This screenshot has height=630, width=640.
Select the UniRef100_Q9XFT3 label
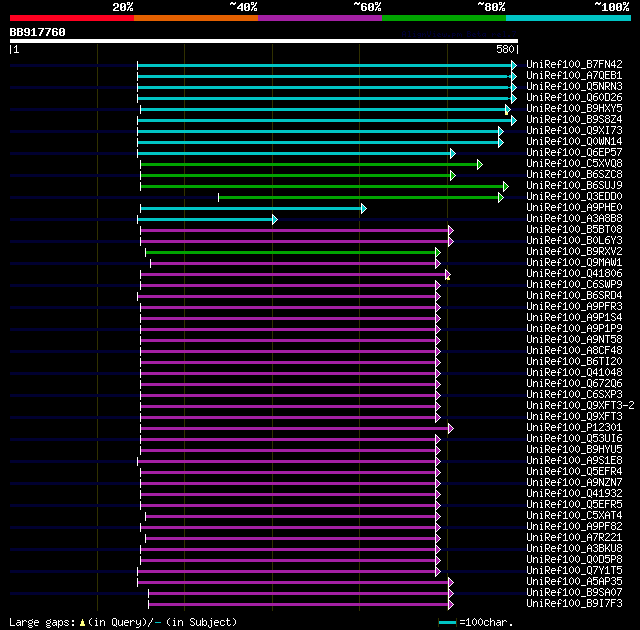coord(574,416)
